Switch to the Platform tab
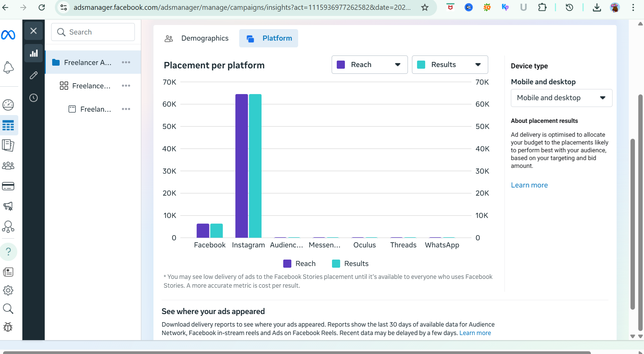 coord(269,38)
